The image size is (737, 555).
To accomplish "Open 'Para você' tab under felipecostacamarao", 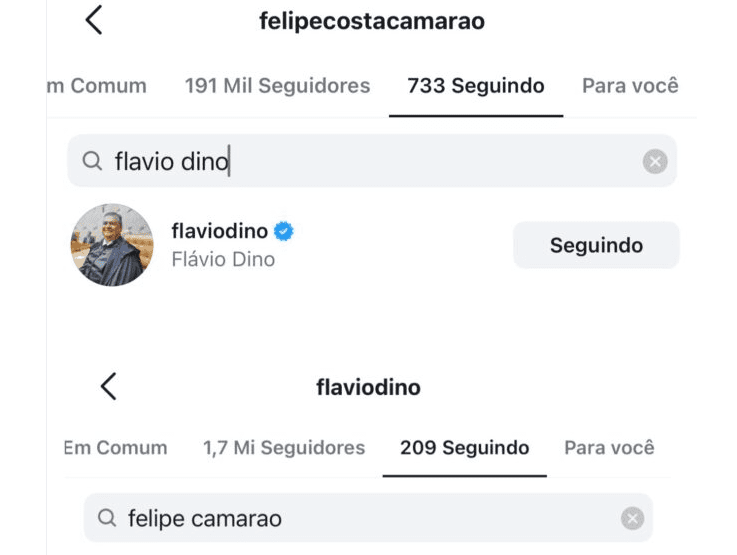I will [x=630, y=86].
